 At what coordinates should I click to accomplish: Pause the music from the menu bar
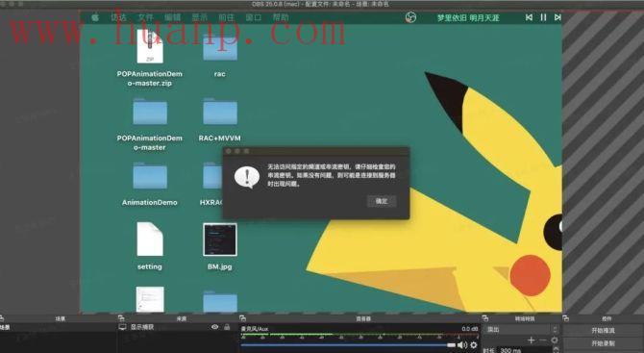tap(543, 17)
